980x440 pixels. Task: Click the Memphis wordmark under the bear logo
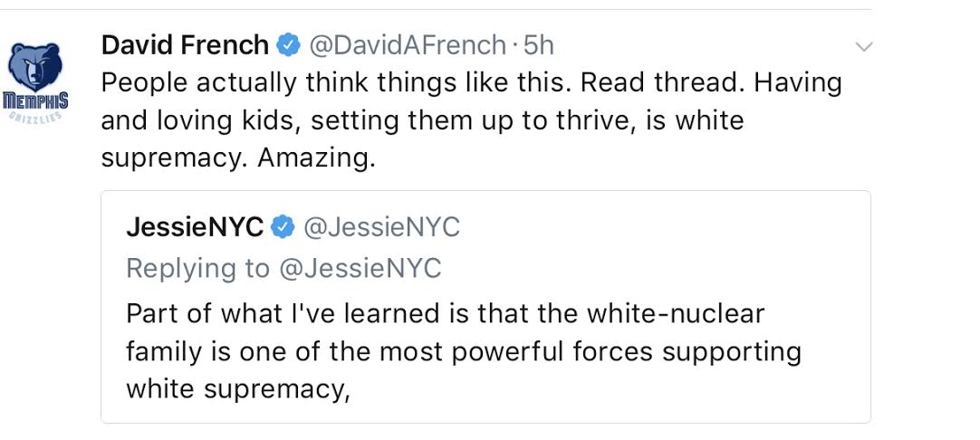click(x=35, y=99)
